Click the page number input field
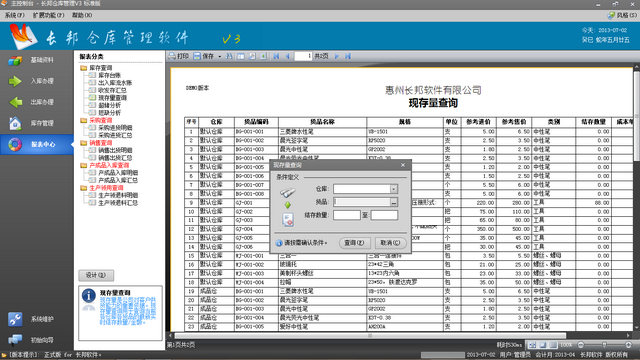 303,56
